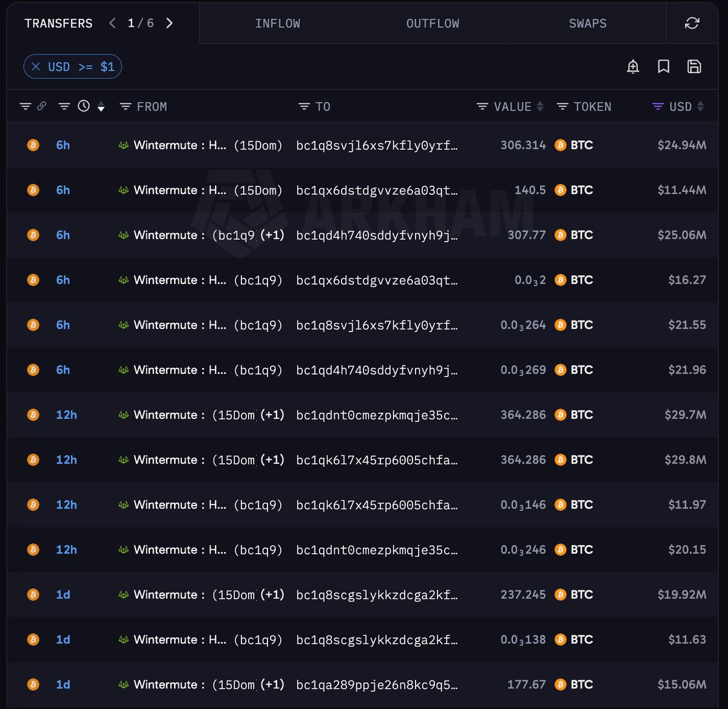Sort by VALUE arrows
The image size is (728, 709).
[x=540, y=107]
